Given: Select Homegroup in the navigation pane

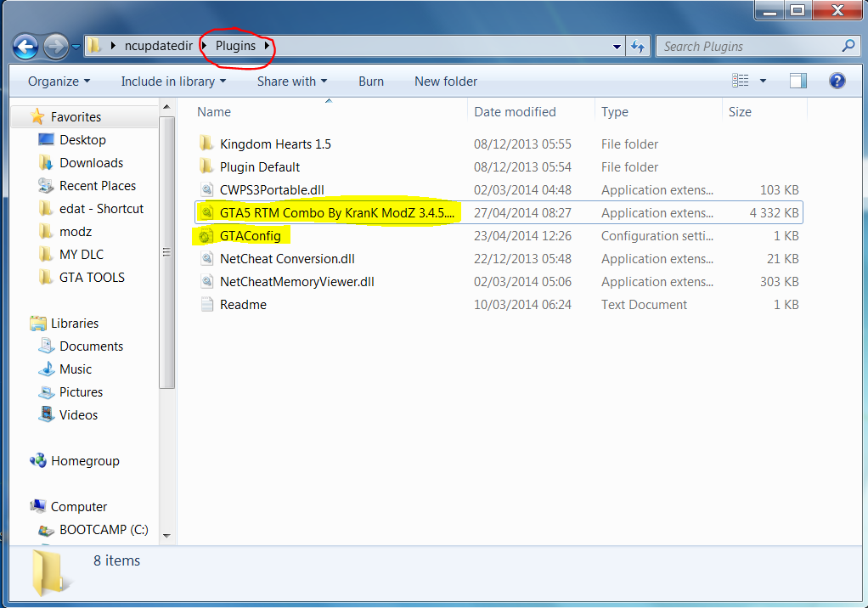Looking at the screenshot, I should pyautogui.click(x=85, y=461).
